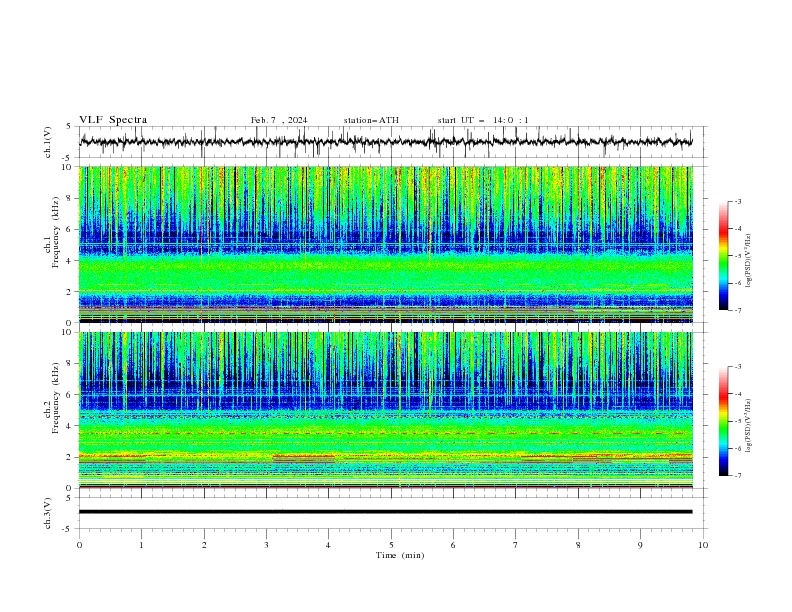This screenshot has width=792, height=612.
Task: Click the "Time (min)" axis title
Action: coord(400,555)
